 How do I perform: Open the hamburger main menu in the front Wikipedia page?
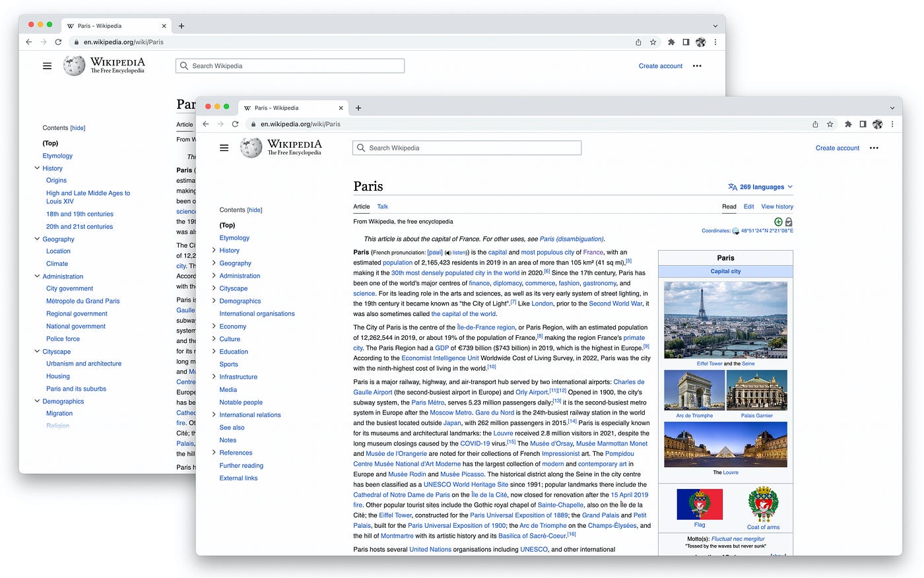point(224,148)
